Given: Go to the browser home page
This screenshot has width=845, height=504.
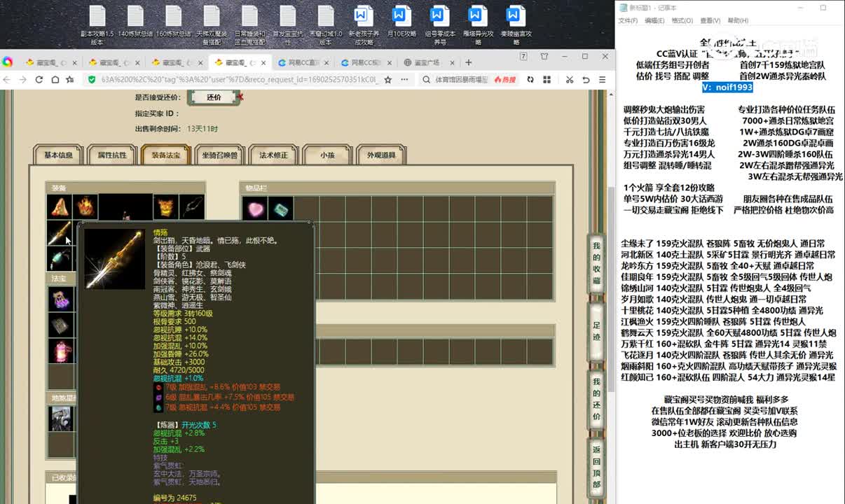Looking at the screenshot, I should 55,80.
